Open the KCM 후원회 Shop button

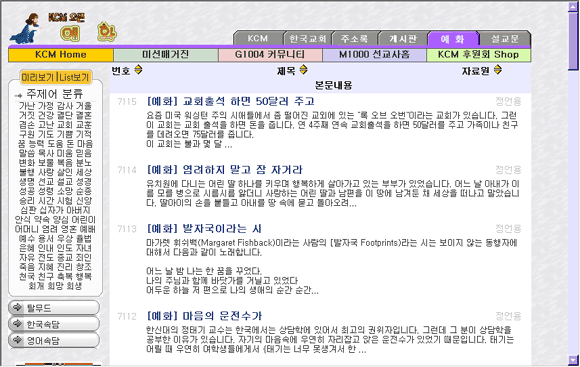click(x=479, y=55)
